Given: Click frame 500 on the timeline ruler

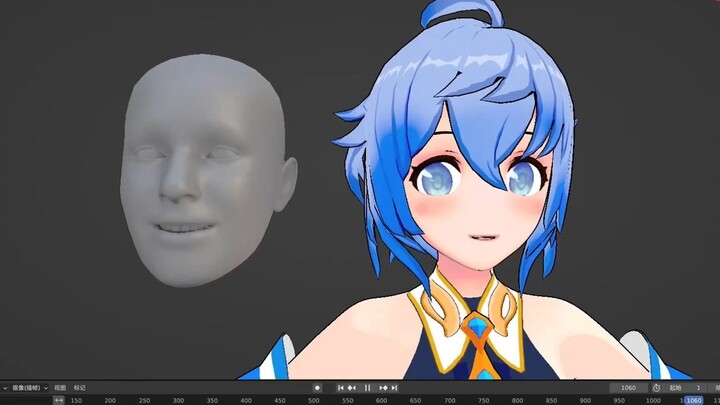Looking at the screenshot, I should [314, 401].
